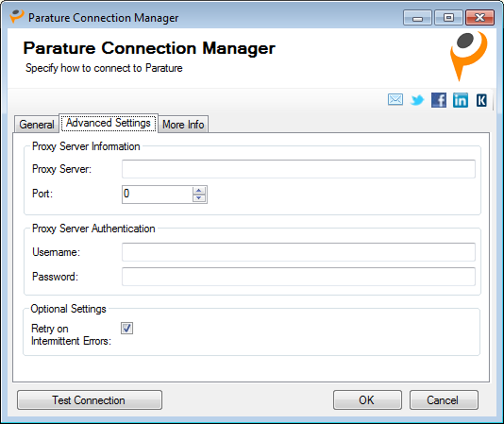This screenshot has height=424, width=504.
Task: Dismiss dialog with Cancel button
Action: 444,399
